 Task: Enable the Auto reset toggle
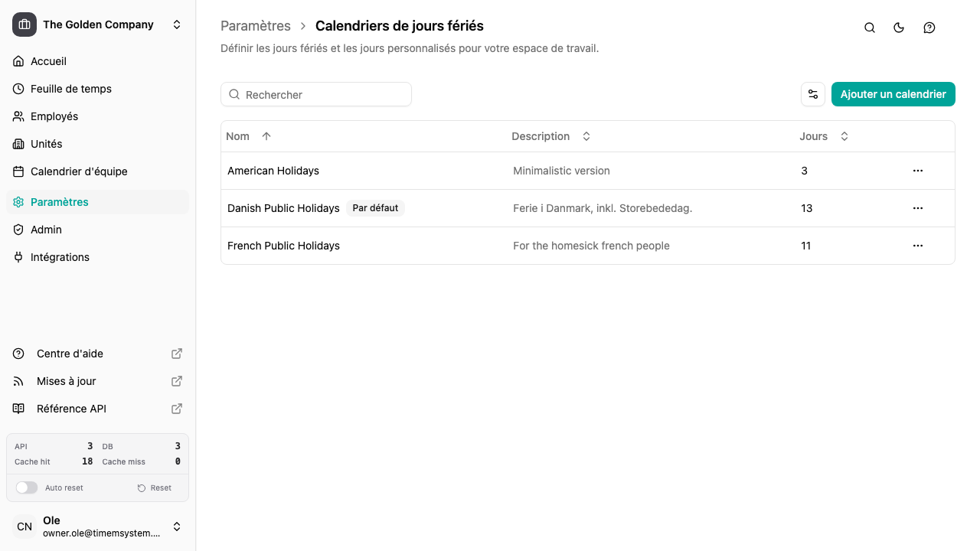pyautogui.click(x=27, y=487)
